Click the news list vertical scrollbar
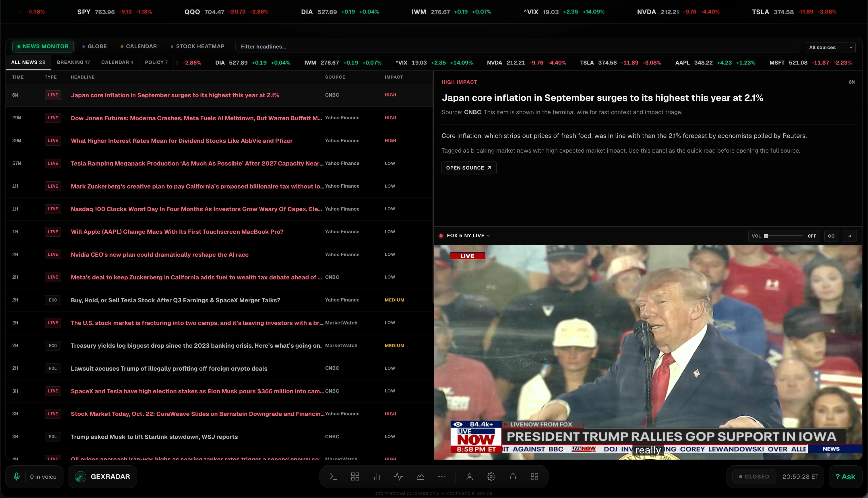Image resolution: width=868 pixels, height=498 pixels. point(433,187)
